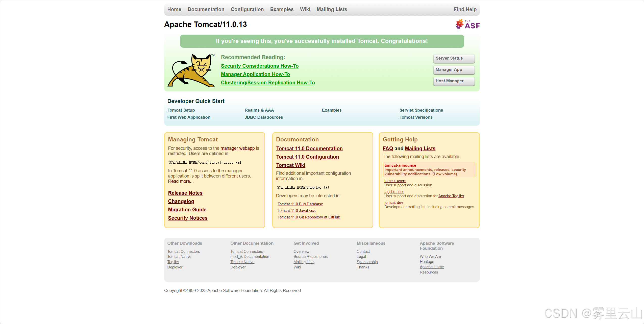
Task: Open Tomcat 11.0 Git Repository at GitHub
Action: click(309, 217)
